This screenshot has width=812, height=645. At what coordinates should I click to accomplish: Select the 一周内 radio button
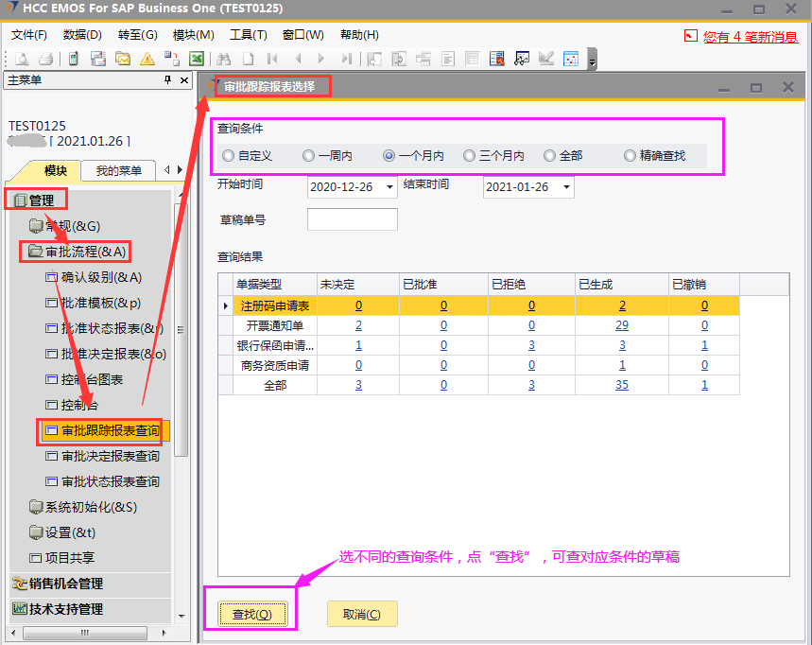(x=309, y=155)
